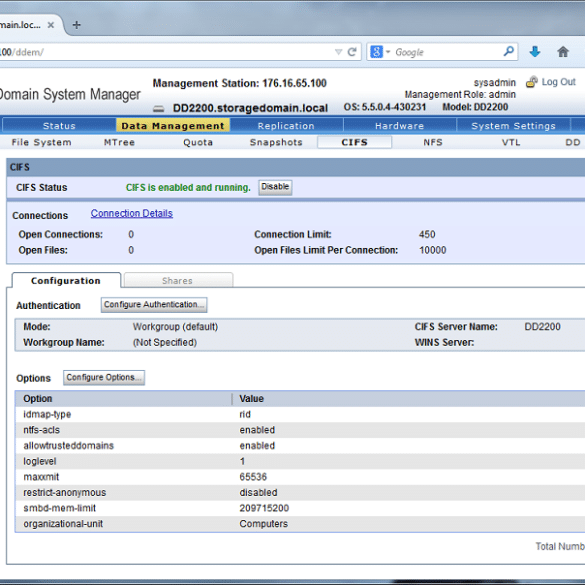Click the Workgroup (default) mode value

tap(175, 327)
